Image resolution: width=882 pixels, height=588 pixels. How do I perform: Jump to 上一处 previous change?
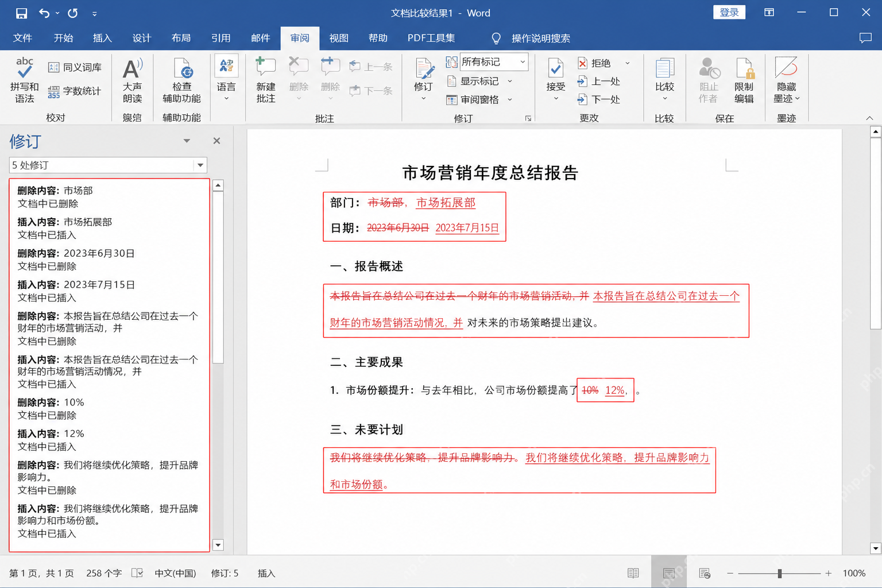[599, 81]
